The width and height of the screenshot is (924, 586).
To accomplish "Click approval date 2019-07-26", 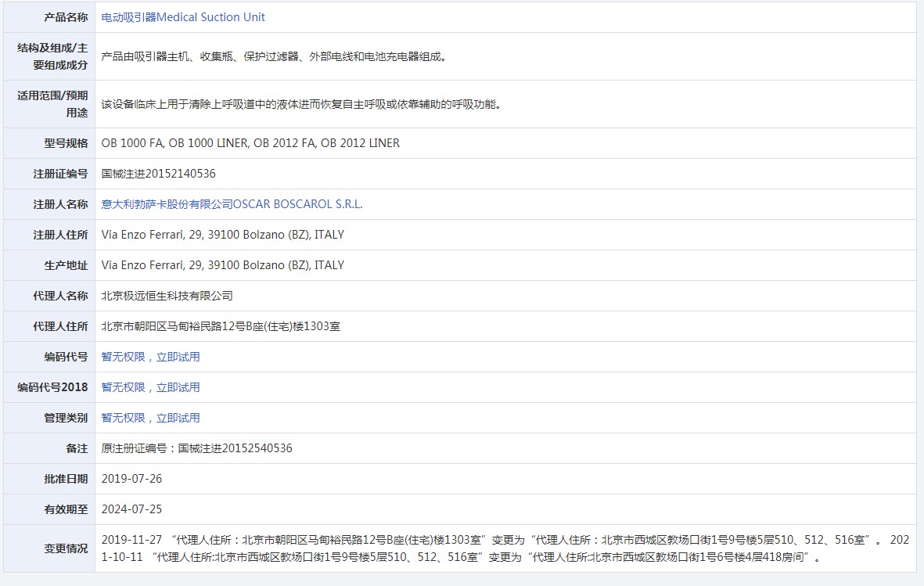I will (x=131, y=479).
